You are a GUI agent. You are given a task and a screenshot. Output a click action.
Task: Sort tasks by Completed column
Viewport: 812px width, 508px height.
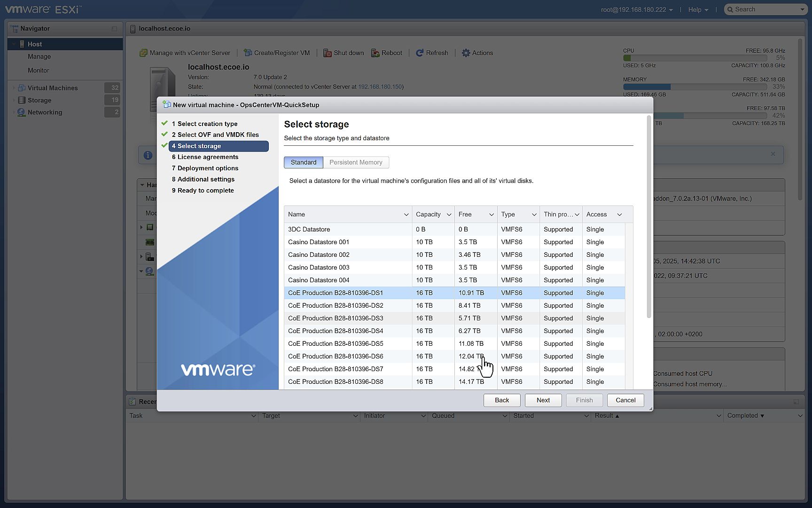(x=745, y=416)
